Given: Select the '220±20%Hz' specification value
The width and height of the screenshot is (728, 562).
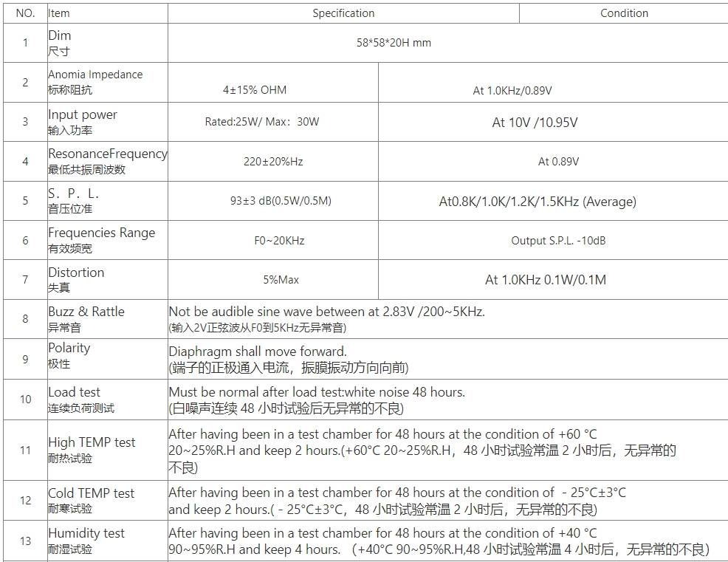Looking at the screenshot, I should coord(273,162).
